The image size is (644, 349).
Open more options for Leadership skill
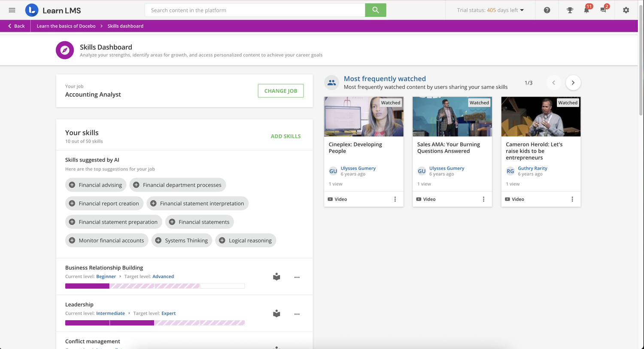pos(297,314)
